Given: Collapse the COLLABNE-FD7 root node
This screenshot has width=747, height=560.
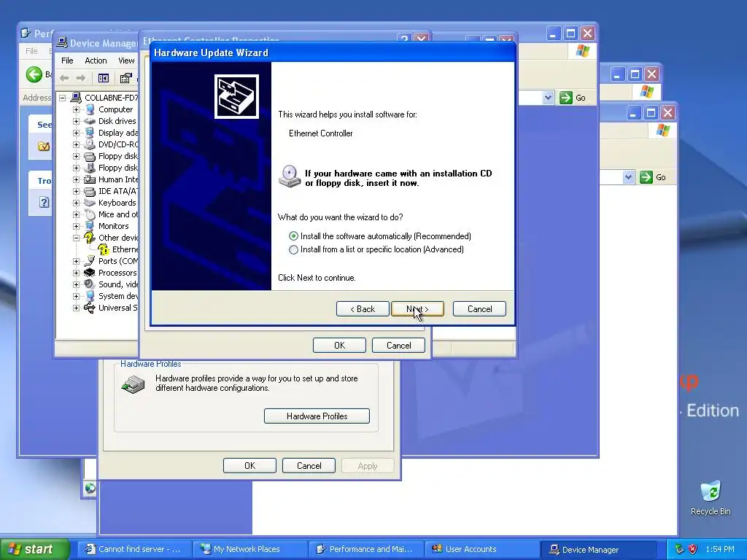Looking at the screenshot, I should coord(63,98).
